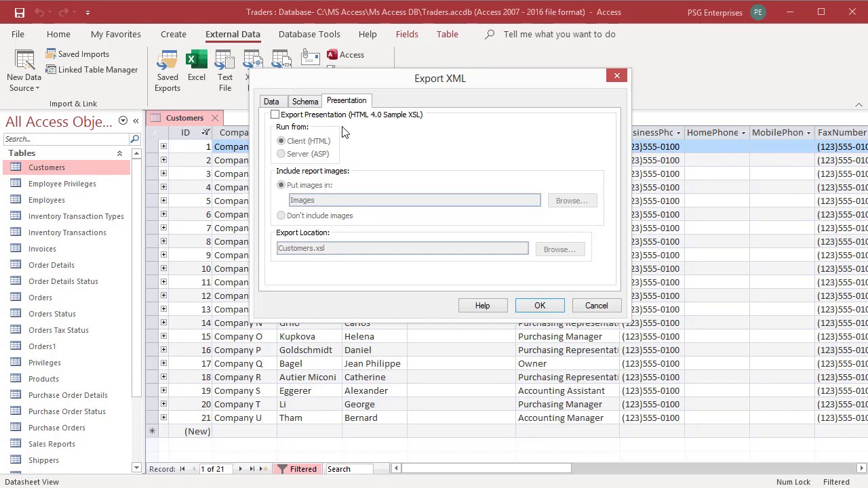The height and width of the screenshot is (488, 868).
Task: Toggle the Filtered button in record bar
Action: tap(296, 469)
